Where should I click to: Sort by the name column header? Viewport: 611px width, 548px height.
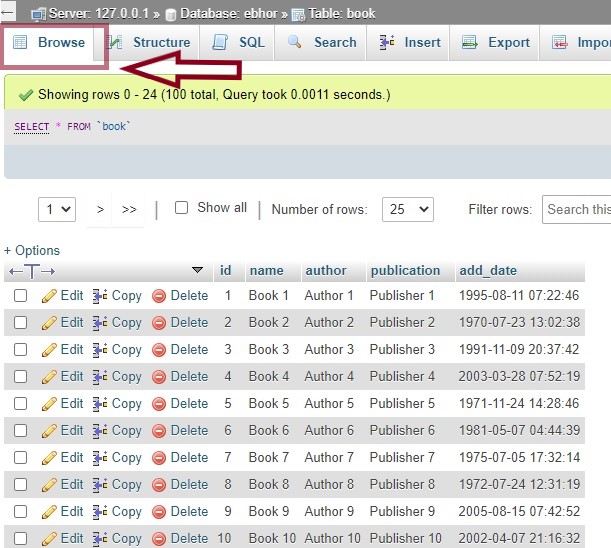click(267, 270)
